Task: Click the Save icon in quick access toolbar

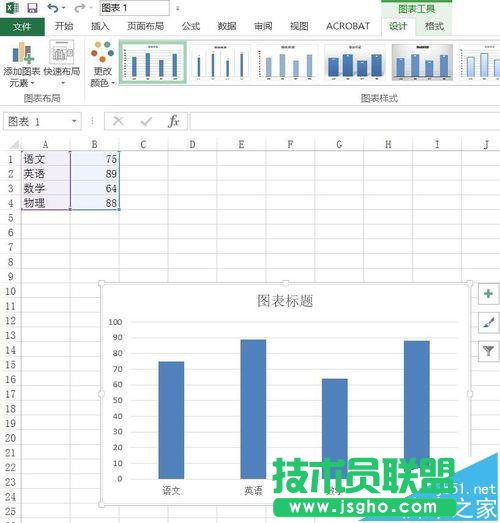Action: (x=32, y=8)
